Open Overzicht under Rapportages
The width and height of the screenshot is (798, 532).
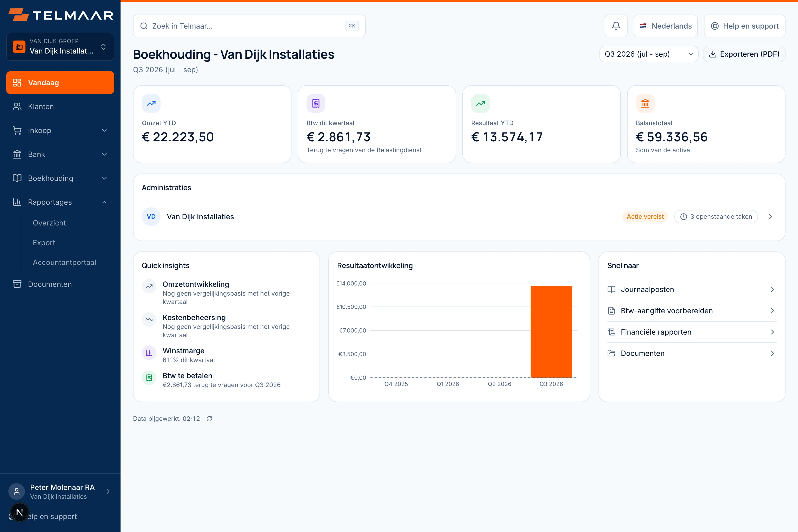[x=49, y=223]
